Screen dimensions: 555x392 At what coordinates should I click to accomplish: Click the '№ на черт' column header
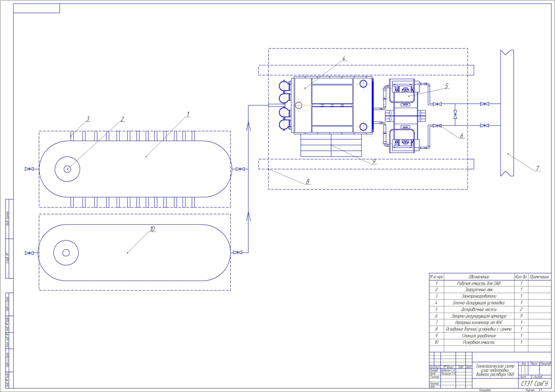437,277
